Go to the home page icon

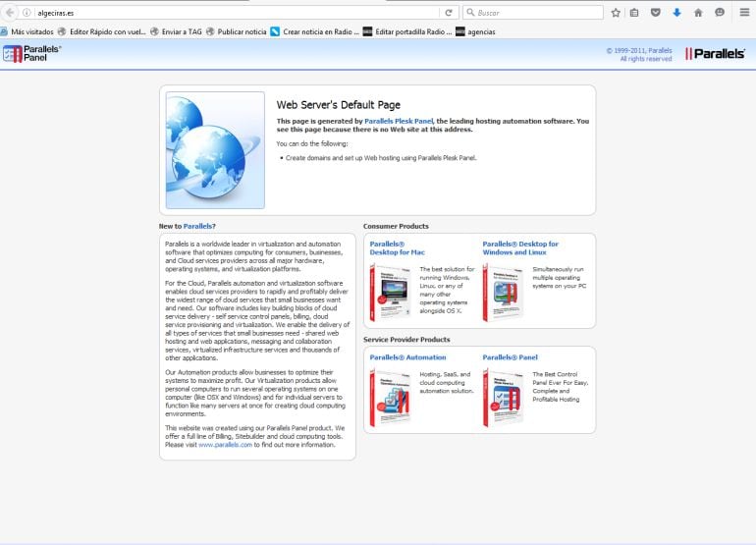click(698, 13)
